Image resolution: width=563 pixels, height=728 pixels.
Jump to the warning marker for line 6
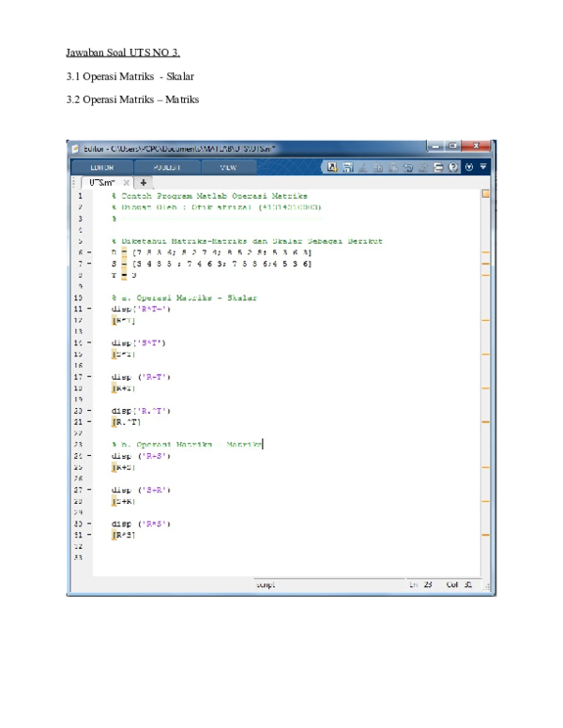pos(485,252)
